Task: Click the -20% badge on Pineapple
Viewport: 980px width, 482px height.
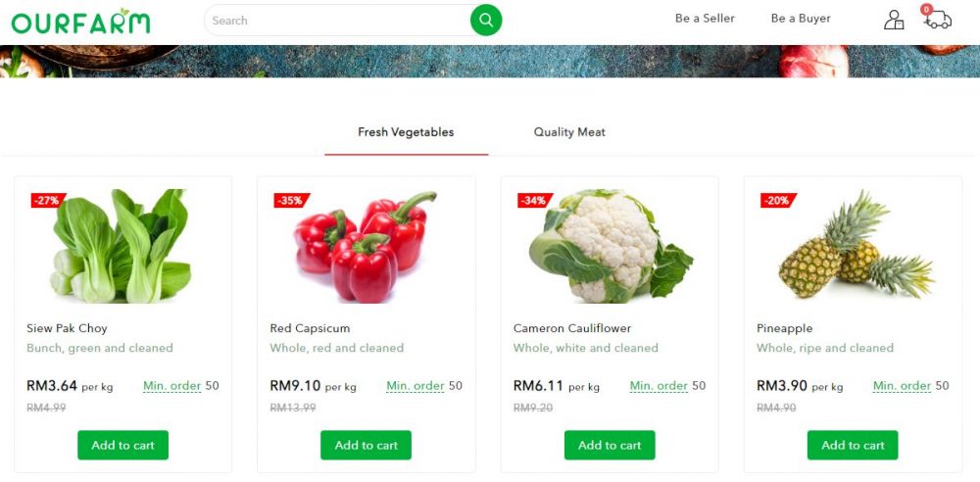Action: [777, 201]
